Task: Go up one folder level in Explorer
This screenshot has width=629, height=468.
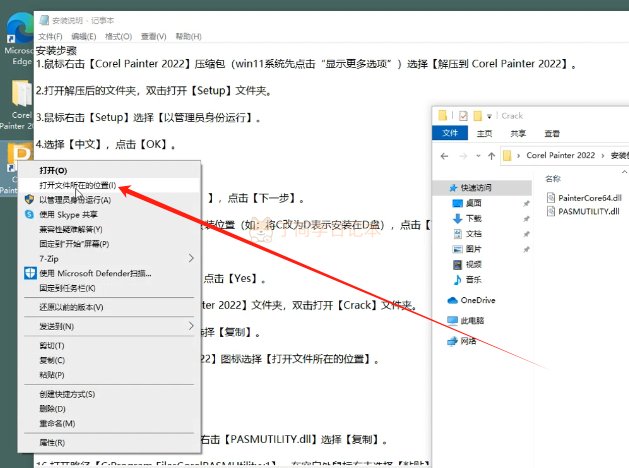Action: (x=491, y=156)
